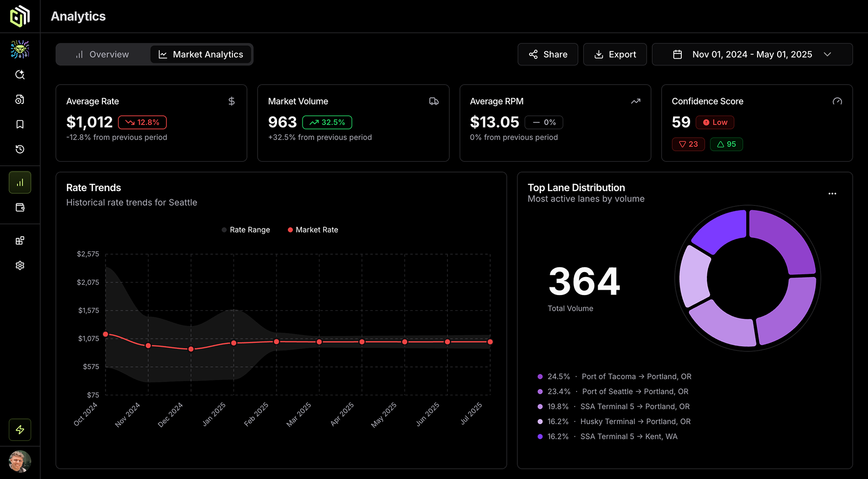Switch to the Overview tab

[103, 54]
